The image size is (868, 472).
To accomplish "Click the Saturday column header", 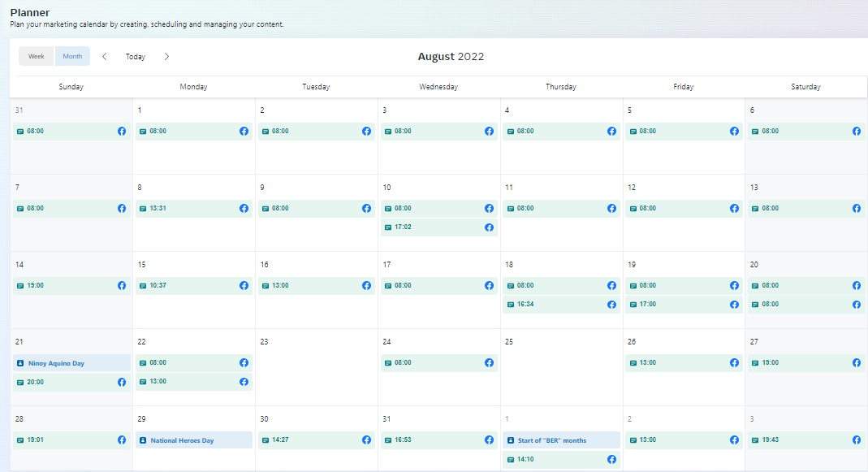I will coord(805,87).
